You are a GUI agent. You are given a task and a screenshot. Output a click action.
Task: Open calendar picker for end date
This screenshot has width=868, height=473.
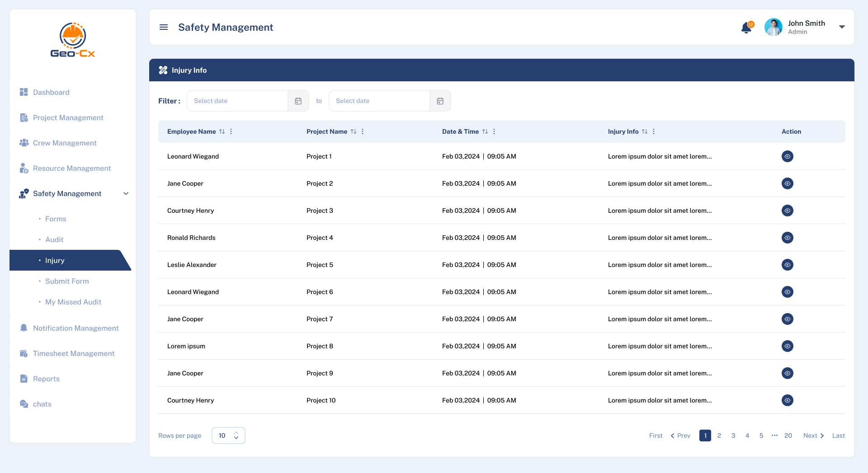(x=440, y=101)
